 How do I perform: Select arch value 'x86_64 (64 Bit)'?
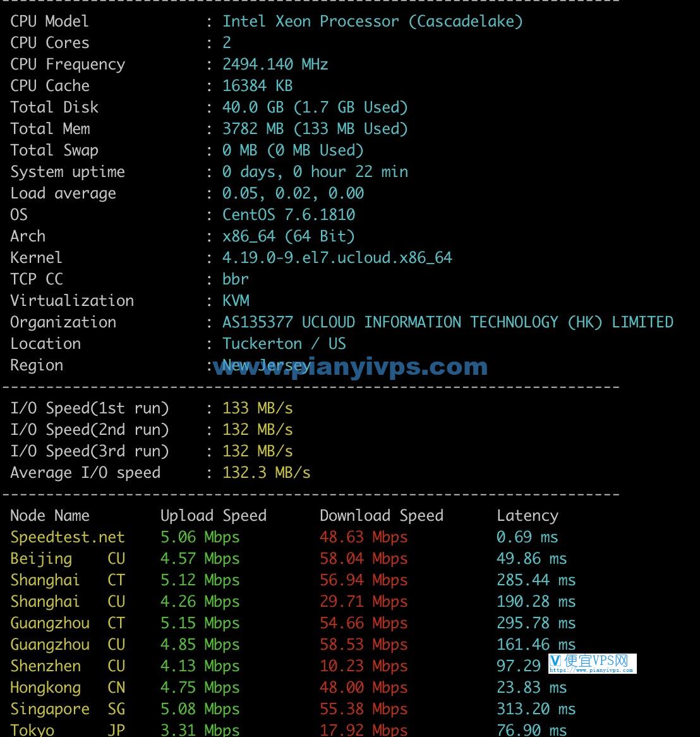tap(289, 236)
